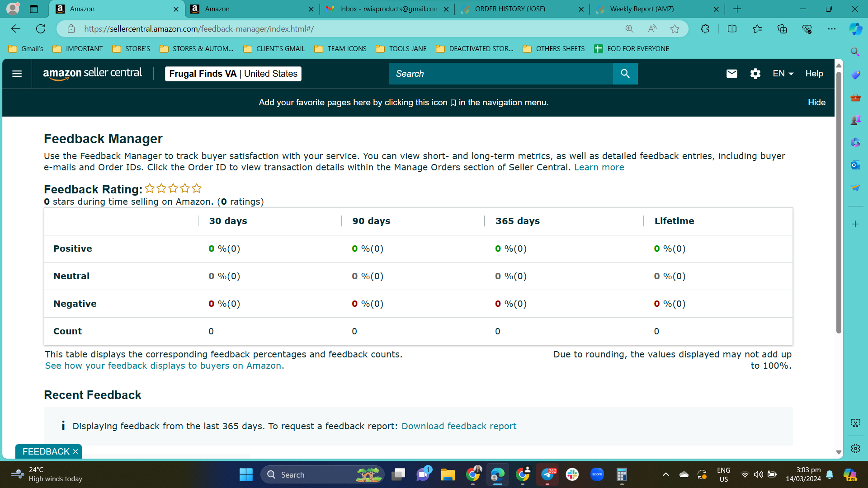Open the Gmail's bookmarks folder
868x488 pixels.
tap(26, 49)
